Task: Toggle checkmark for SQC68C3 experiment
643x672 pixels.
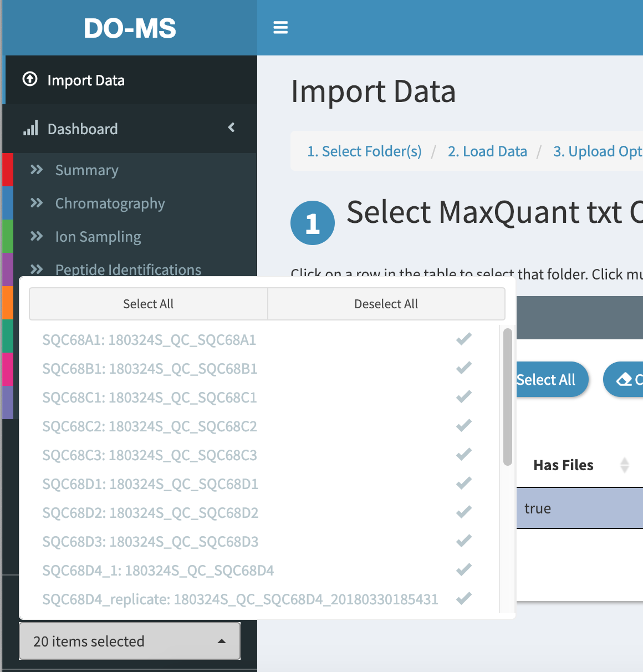Action: (x=464, y=454)
